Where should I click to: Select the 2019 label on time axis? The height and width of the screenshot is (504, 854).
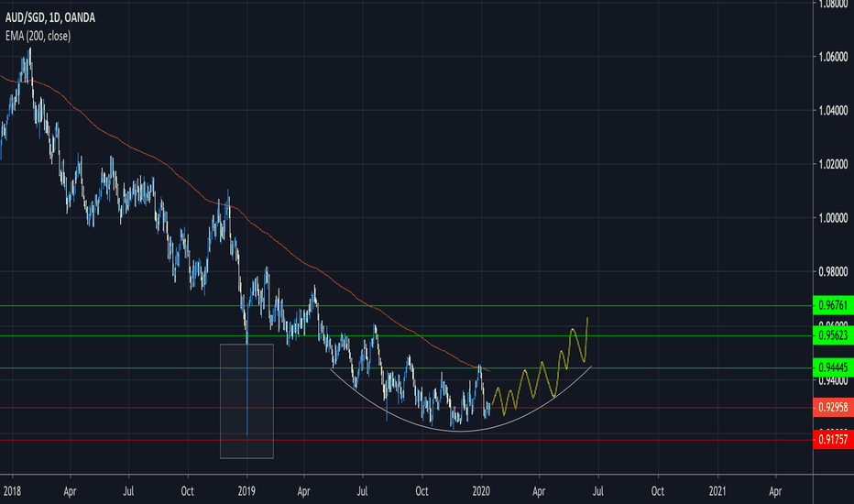[x=247, y=491]
